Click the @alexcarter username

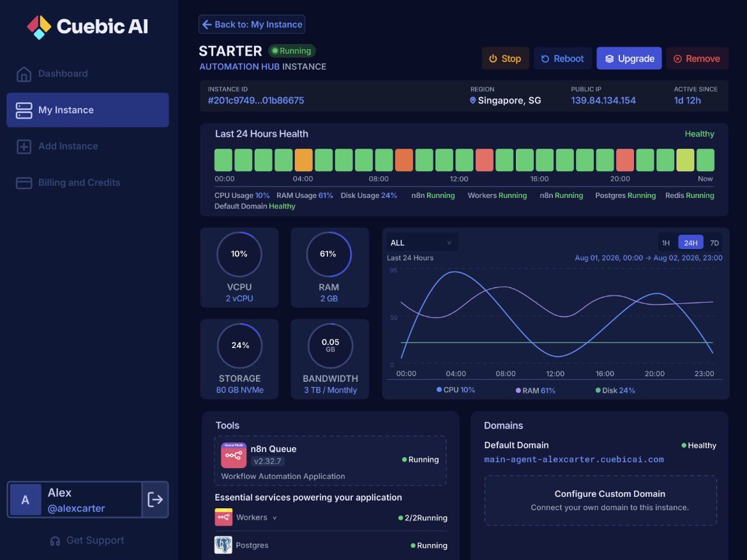[76, 508]
